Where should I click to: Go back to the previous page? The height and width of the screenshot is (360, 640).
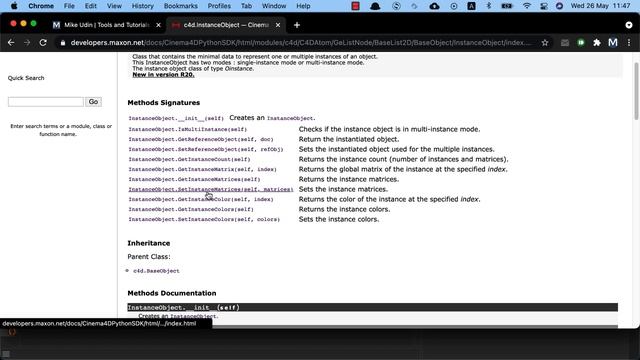[11, 42]
